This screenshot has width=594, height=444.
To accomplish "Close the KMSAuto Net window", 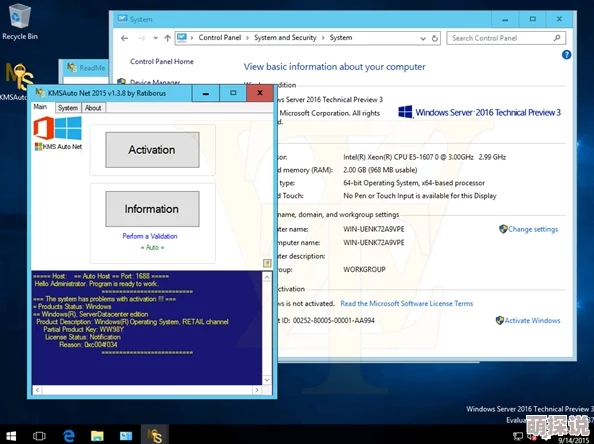I will 260,93.
